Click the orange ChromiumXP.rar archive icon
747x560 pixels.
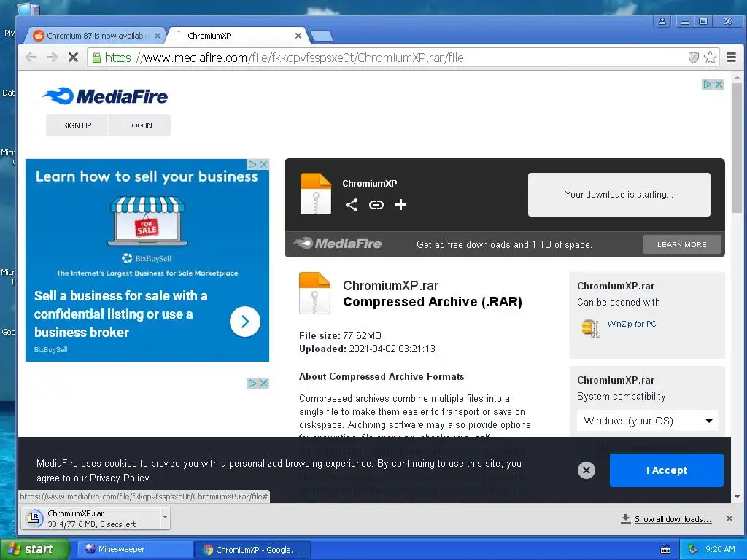pos(314,293)
